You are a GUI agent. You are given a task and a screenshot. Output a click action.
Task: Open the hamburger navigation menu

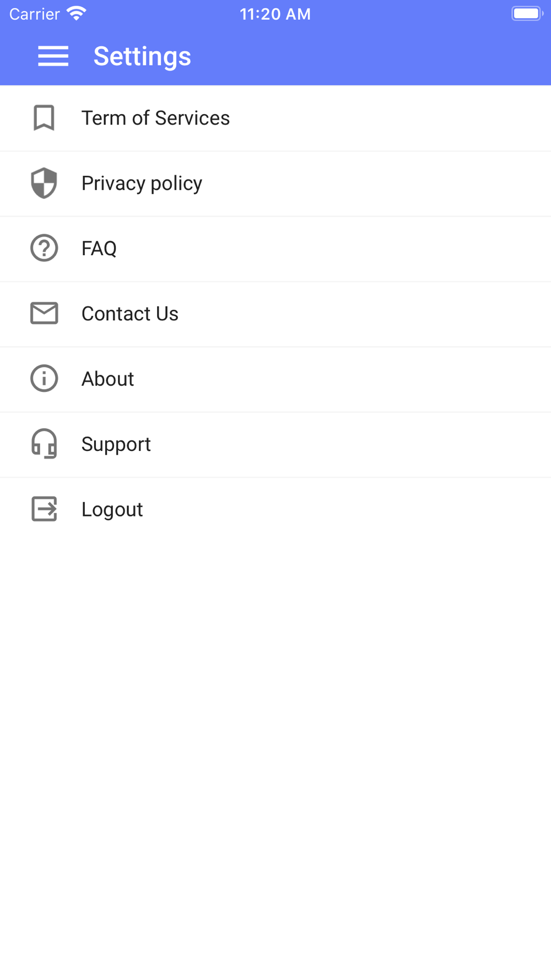(x=53, y=56)
